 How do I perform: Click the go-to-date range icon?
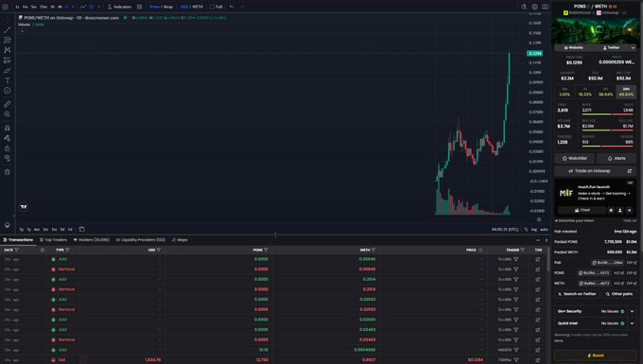pos(81,229)
